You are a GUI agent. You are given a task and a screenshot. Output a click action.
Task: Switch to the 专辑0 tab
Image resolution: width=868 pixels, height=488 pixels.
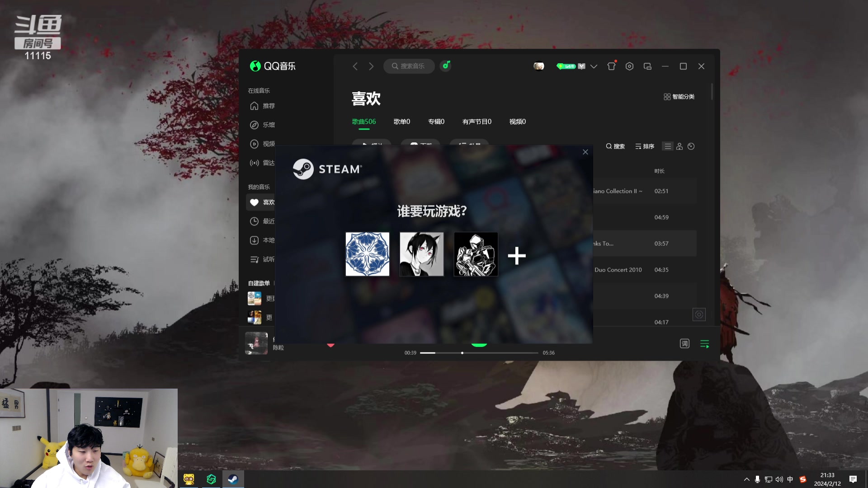tap(436, 122)
